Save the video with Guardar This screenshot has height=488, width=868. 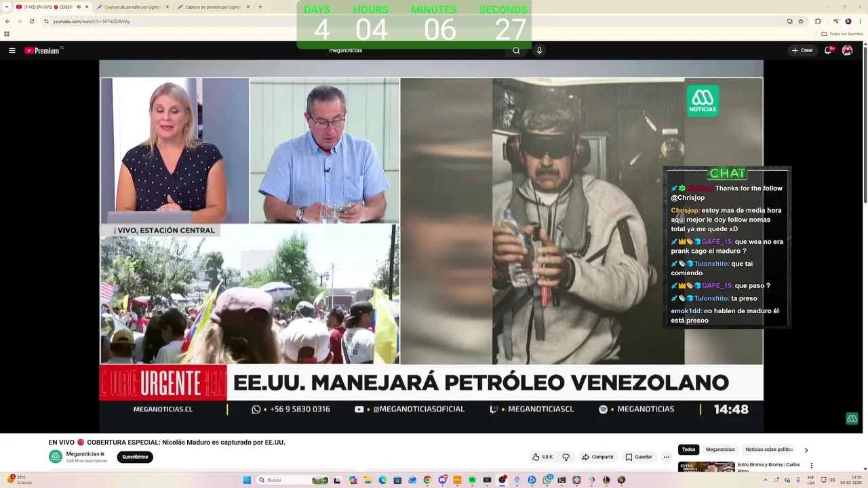tap(639, 457)
